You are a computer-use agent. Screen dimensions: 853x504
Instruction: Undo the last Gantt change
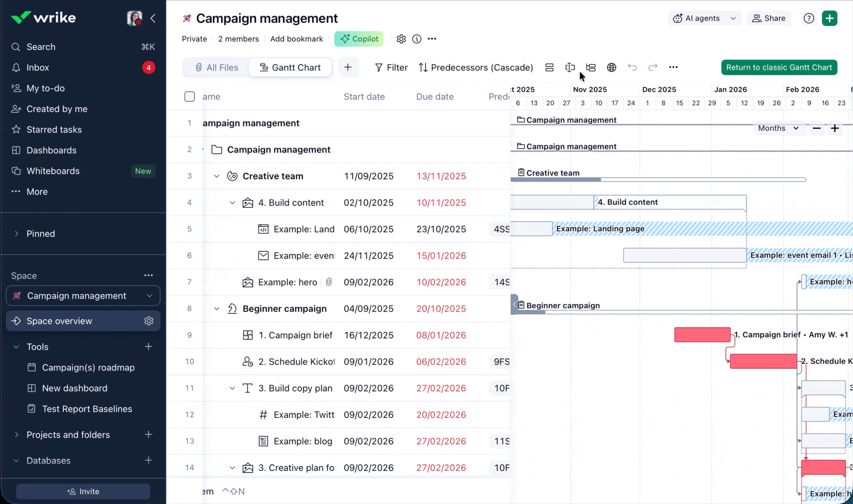click(633, 68)
